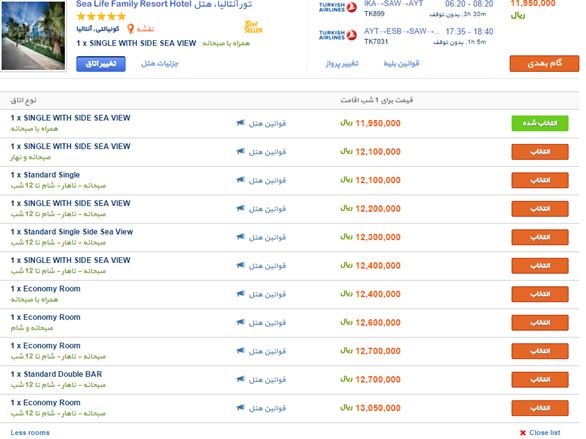Select the Standard Single Side Sea View room
This screenshot has width=586, height=439.
[x=540, y=237]
